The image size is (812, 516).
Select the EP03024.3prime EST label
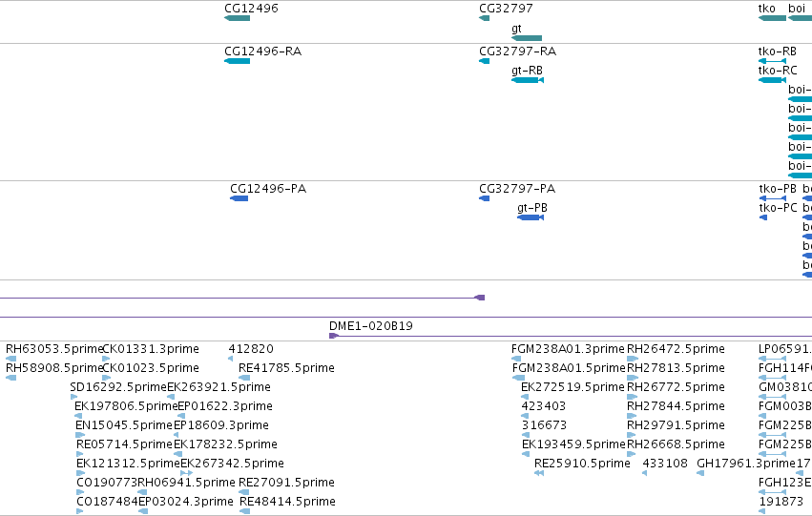[186, 502]
